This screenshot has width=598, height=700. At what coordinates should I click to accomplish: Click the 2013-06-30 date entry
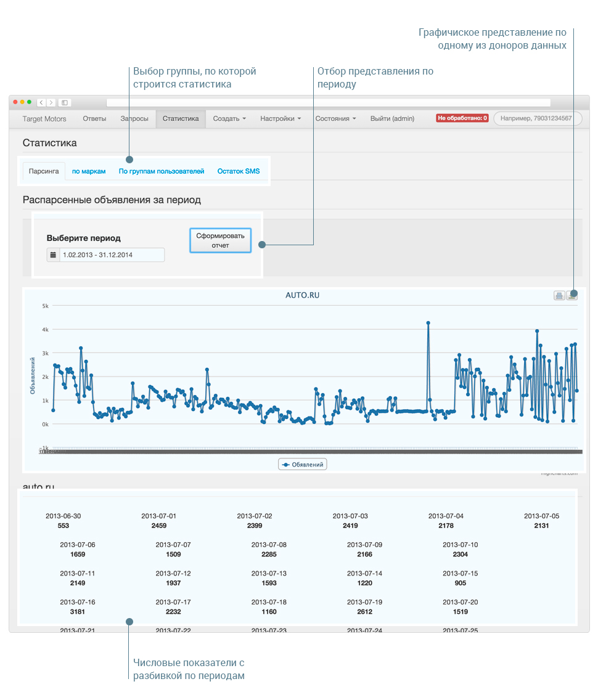tap(63, 516)
